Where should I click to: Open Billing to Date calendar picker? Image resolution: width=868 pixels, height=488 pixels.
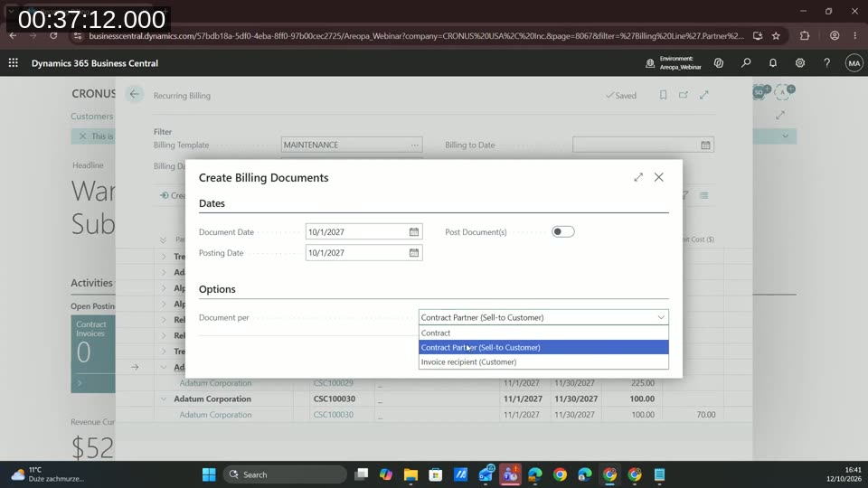click(x=705, y=145)
